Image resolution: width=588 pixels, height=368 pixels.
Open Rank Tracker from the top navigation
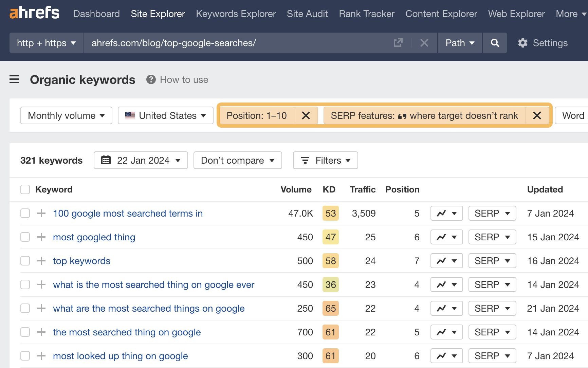pyautogui.click(x=366, y=14)
